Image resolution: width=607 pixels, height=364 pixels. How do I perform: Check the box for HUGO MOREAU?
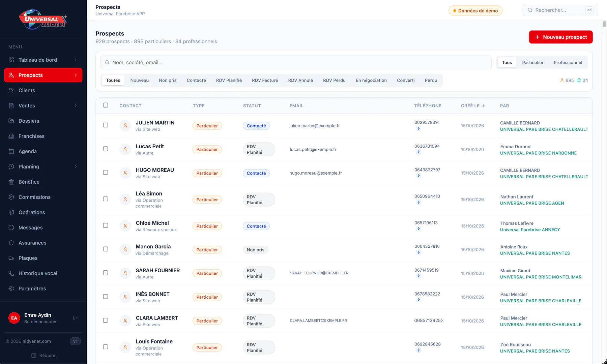tap(106, 173)
